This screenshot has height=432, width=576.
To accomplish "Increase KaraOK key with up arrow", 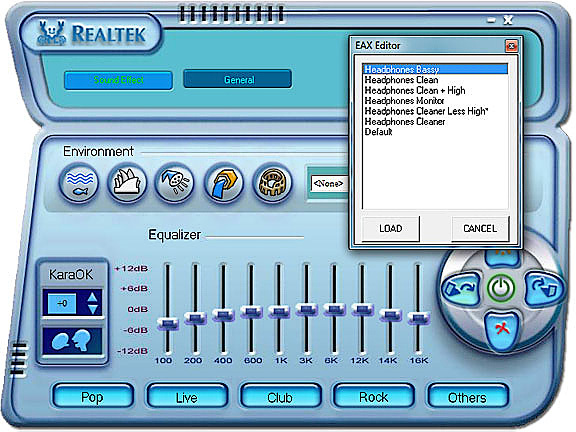I will (93, 297).
